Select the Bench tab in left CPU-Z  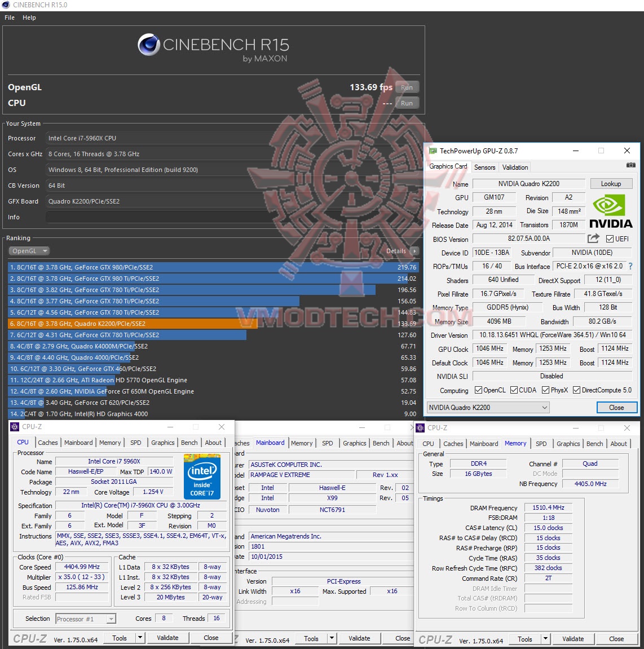pos(189,443)
